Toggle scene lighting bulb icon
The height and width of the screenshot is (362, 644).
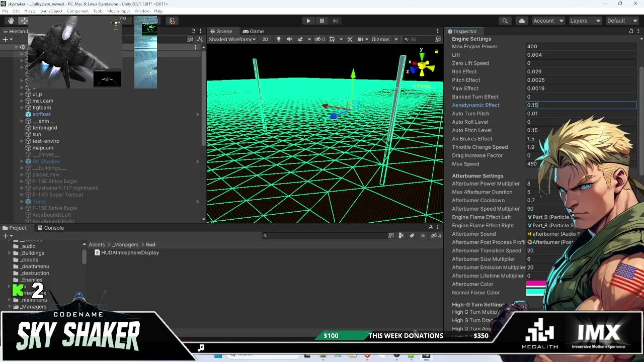[279, 39]
